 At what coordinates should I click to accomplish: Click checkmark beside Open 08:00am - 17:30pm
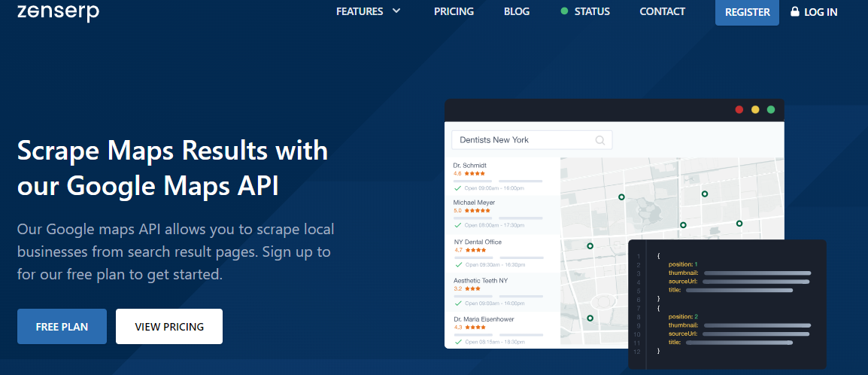458,225
